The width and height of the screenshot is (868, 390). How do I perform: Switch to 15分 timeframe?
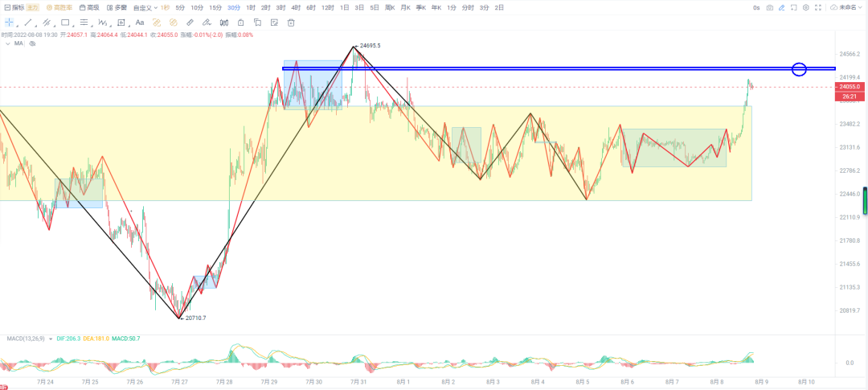pos(215,8)
